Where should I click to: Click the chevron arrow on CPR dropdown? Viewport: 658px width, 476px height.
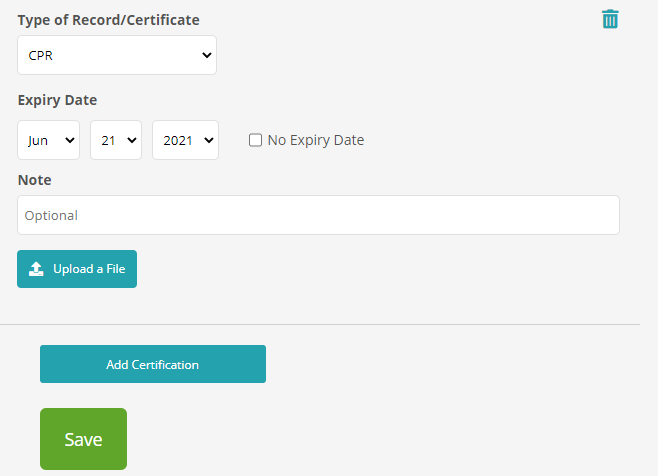207,55
